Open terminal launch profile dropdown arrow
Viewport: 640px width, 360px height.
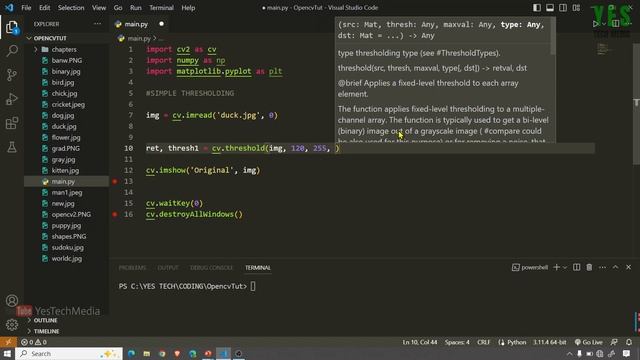click(565, 267)
